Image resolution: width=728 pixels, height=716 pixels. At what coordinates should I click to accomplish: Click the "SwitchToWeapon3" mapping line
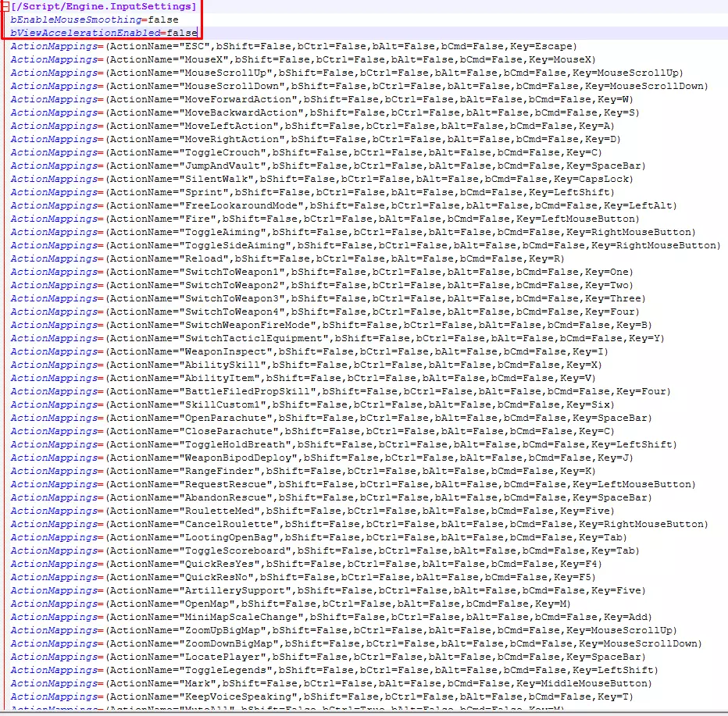328,298
